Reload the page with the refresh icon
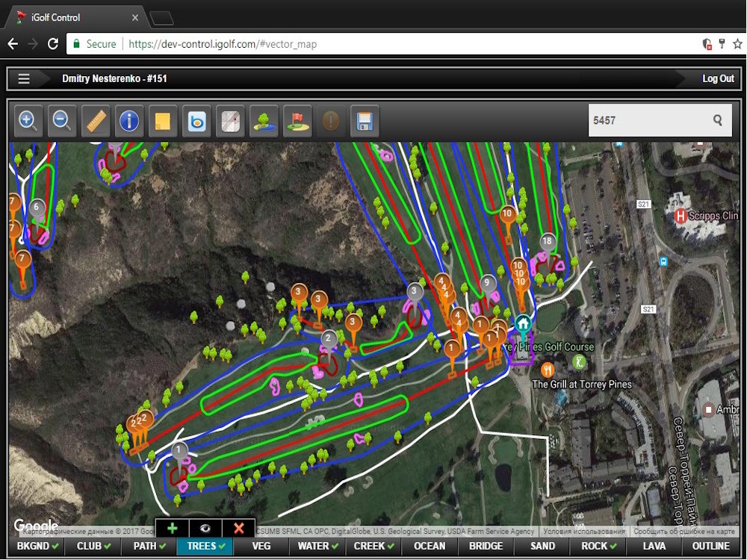This screenshot has height=560, width=747. (x=53, y=44)
